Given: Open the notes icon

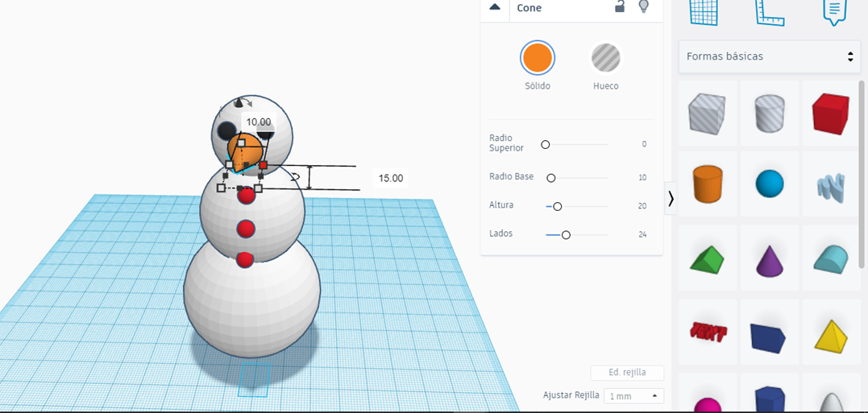Looking at the screenshot, I should (x=835, y=11).
